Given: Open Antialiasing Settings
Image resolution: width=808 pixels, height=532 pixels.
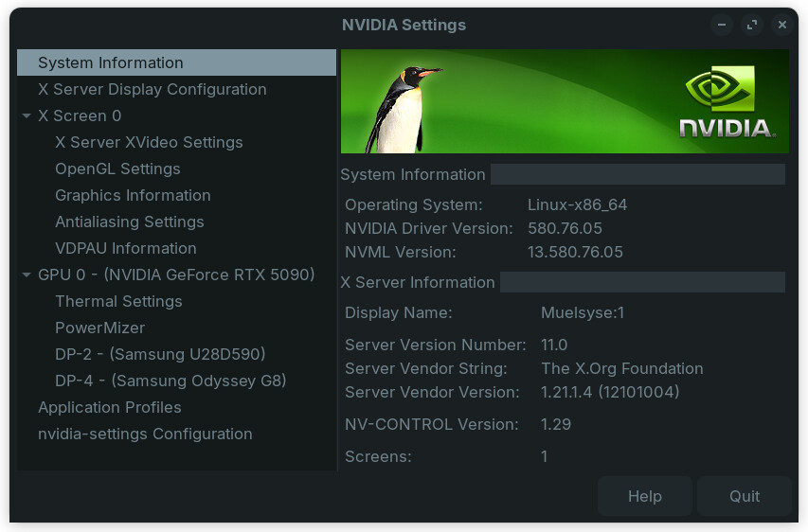Looking at the screenshot, I should click(129, 222).
